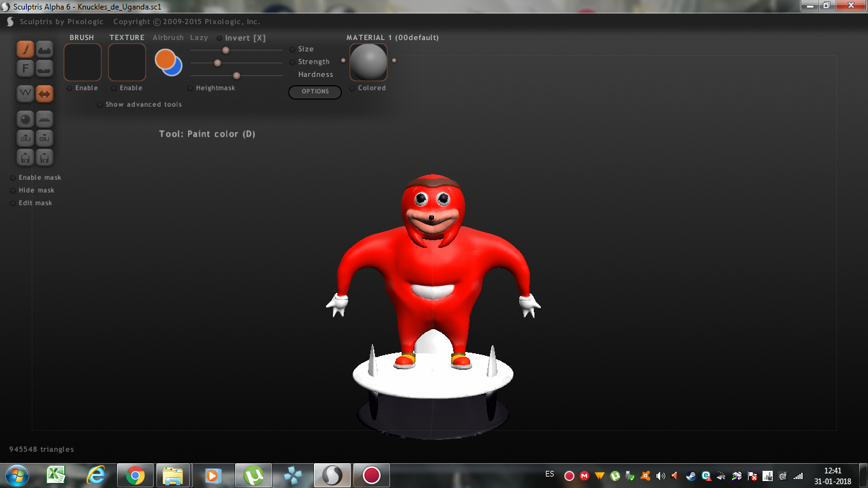Click the OPTIONS button
The height and width of the screenshot is (488, 868).
click(315, 91)
